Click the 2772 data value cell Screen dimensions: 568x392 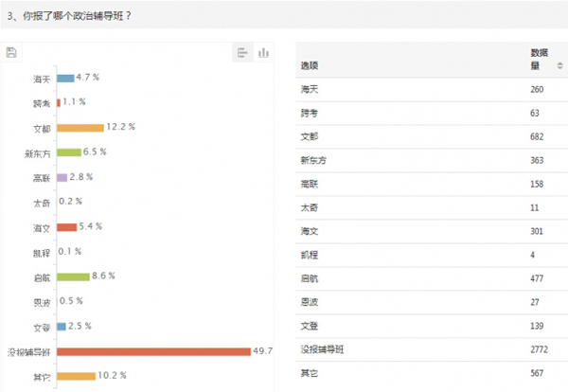541,350
